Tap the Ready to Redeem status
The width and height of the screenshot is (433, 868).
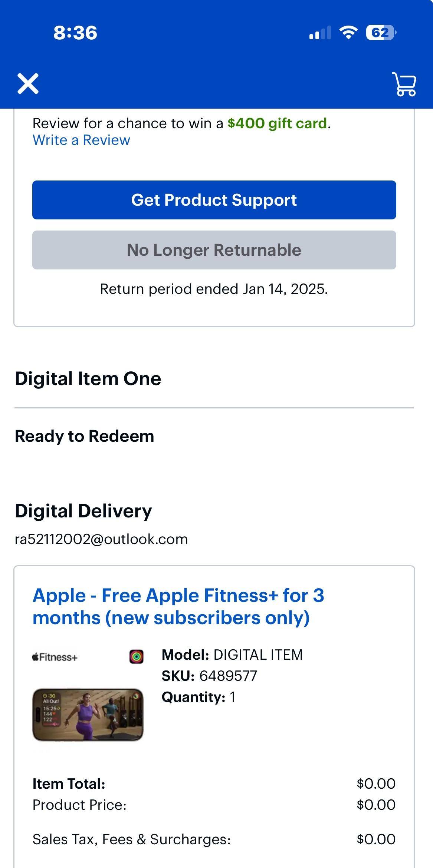tap(85, 436)
